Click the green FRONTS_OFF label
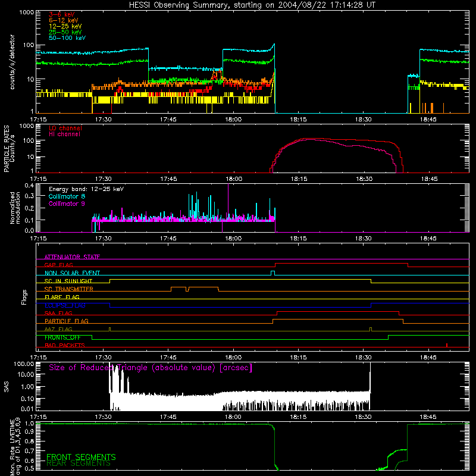The image size is (476, 476). 62,337
